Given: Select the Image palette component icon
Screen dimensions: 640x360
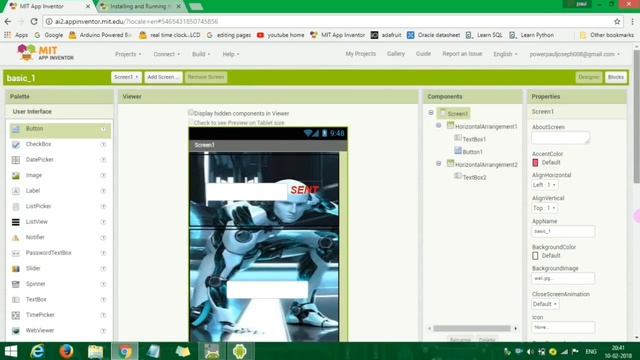Looking at the screenshot, I should (16, 176).
